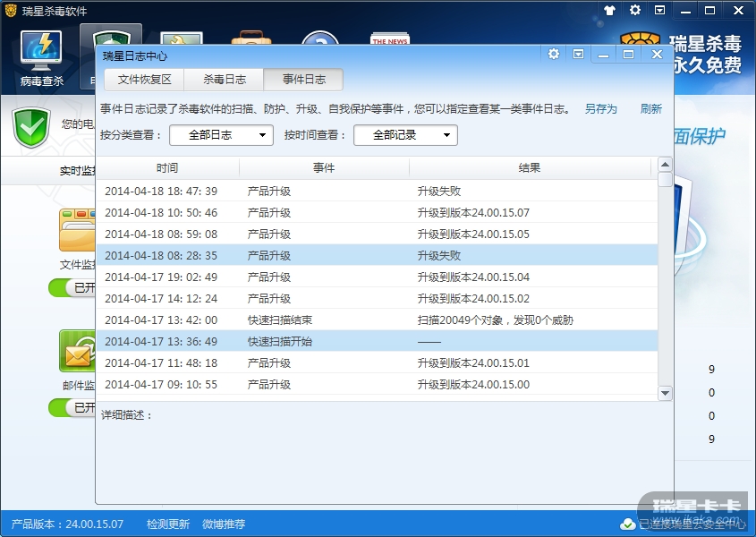Click the 刷新 refresh link
Image resolution: width=756 pixels, height=537 pixels.
tap(650, 108)
